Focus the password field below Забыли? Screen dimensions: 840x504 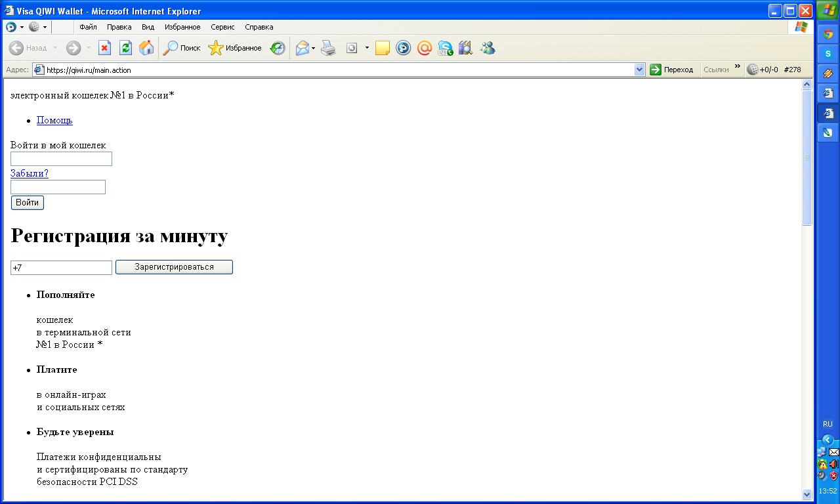pos(58,187)
